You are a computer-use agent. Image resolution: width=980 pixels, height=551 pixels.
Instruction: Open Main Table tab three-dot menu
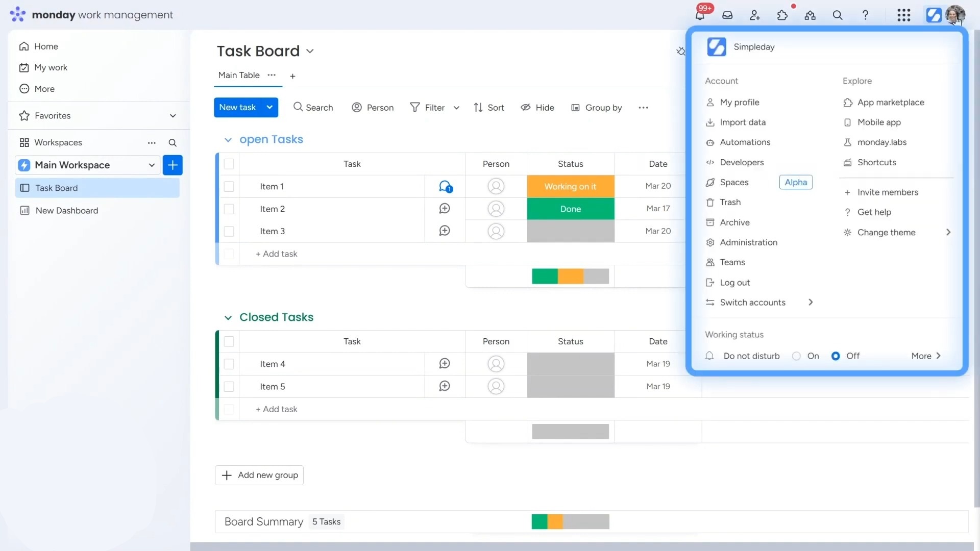pyautogui.click(x=272, y=75)
